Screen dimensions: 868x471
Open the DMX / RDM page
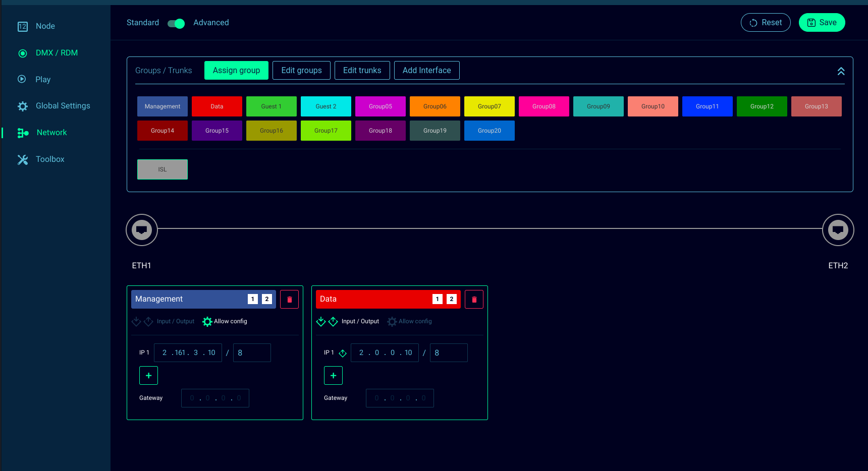coord(57,53)
